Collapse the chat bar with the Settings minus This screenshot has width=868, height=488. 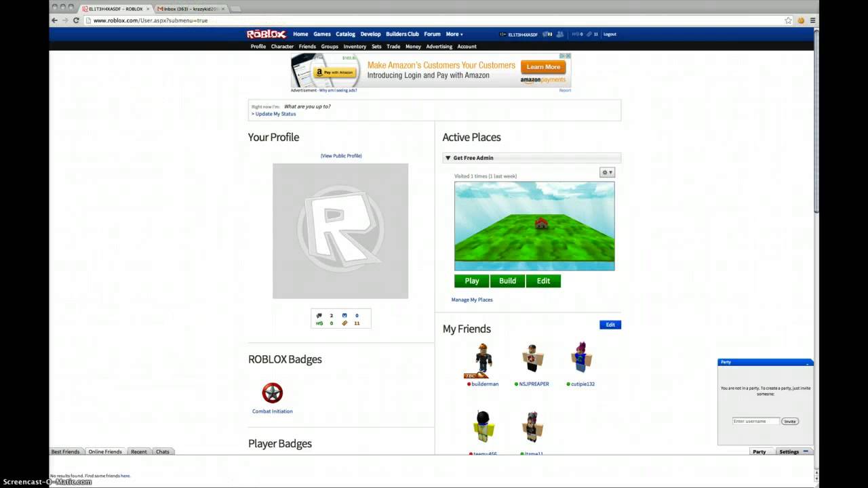coord(806,451)
